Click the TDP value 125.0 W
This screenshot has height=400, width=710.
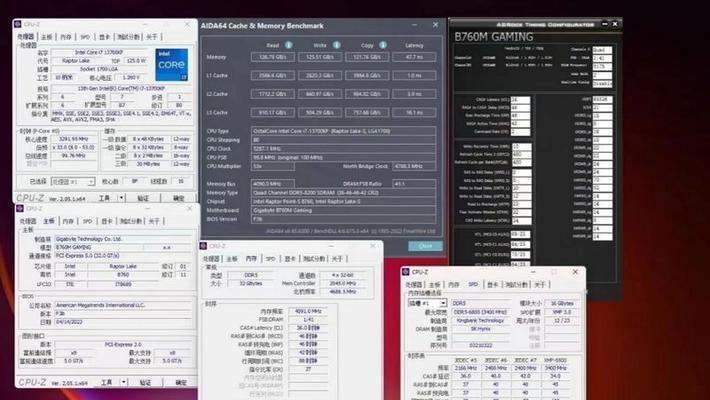click(136, 61)
